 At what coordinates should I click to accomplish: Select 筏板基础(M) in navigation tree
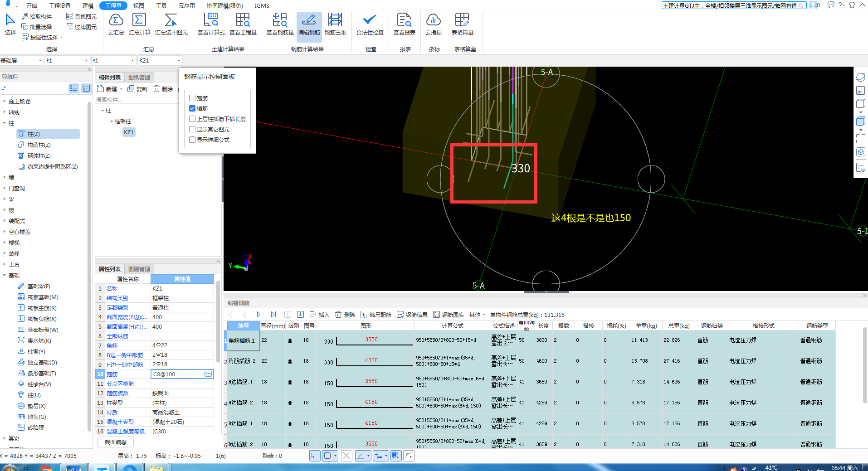point(38,297)
